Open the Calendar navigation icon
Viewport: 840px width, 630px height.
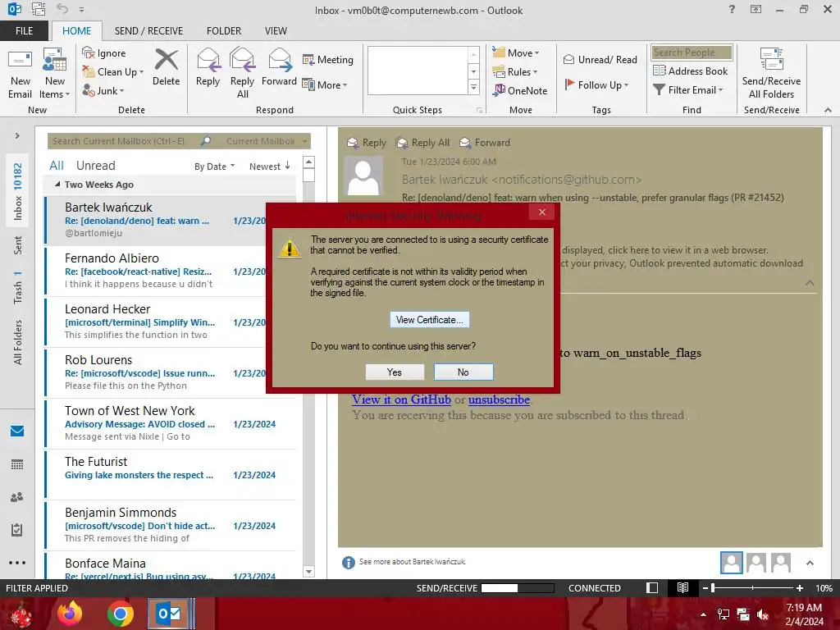pyautogui.click(x=17, y=464)
